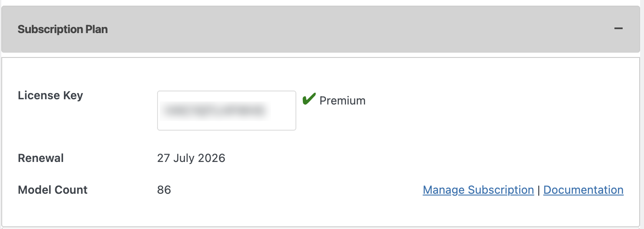Click the word Count in Model Count label
Viewport: 644px width, 229px height.
[x=70, y=190]
